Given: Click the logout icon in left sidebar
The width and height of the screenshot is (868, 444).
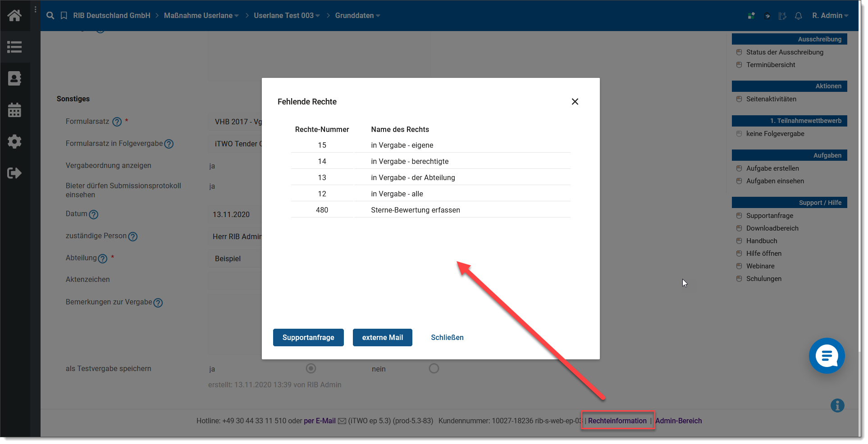Looking at the screenshot, I should [14, 173].
